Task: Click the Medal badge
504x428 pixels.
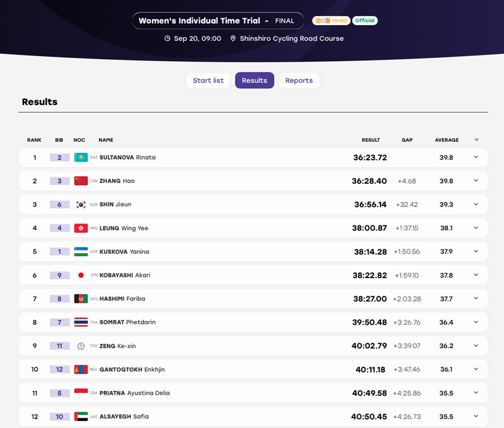Action: [331, 21]
